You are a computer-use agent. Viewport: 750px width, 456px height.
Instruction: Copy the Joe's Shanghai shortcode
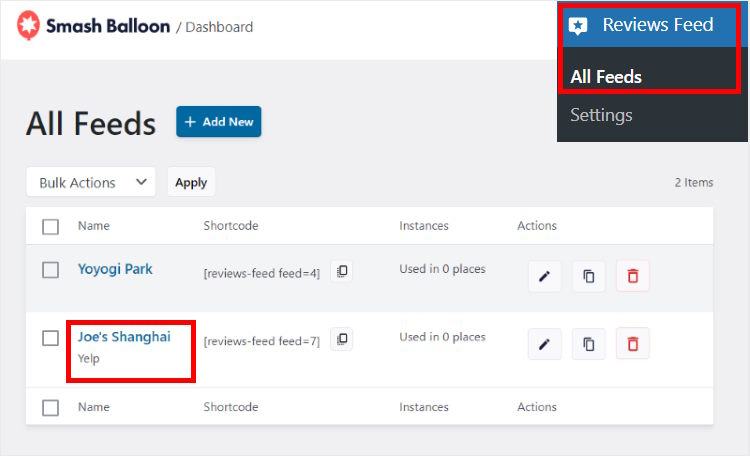click(x=342, y=340)
